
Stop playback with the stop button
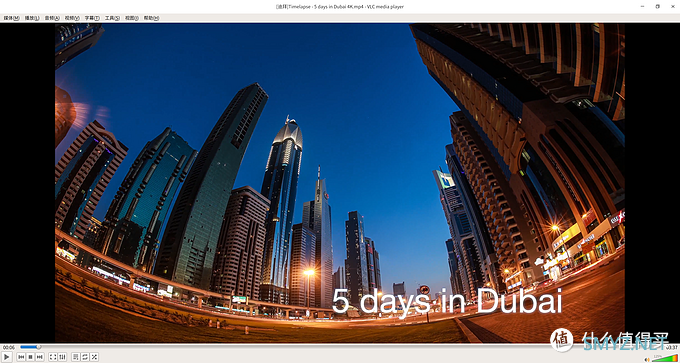coord(30,357)
